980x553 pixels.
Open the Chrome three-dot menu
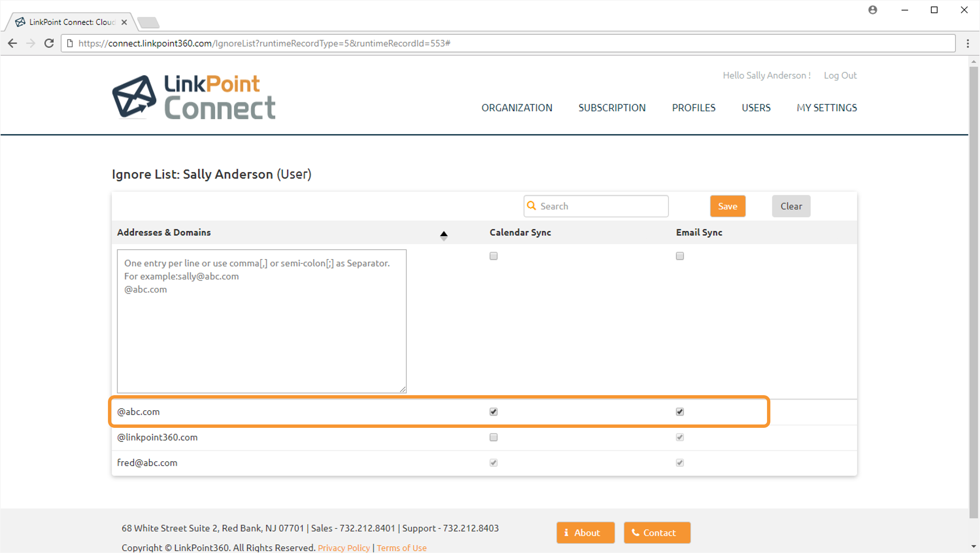[968, 43]
